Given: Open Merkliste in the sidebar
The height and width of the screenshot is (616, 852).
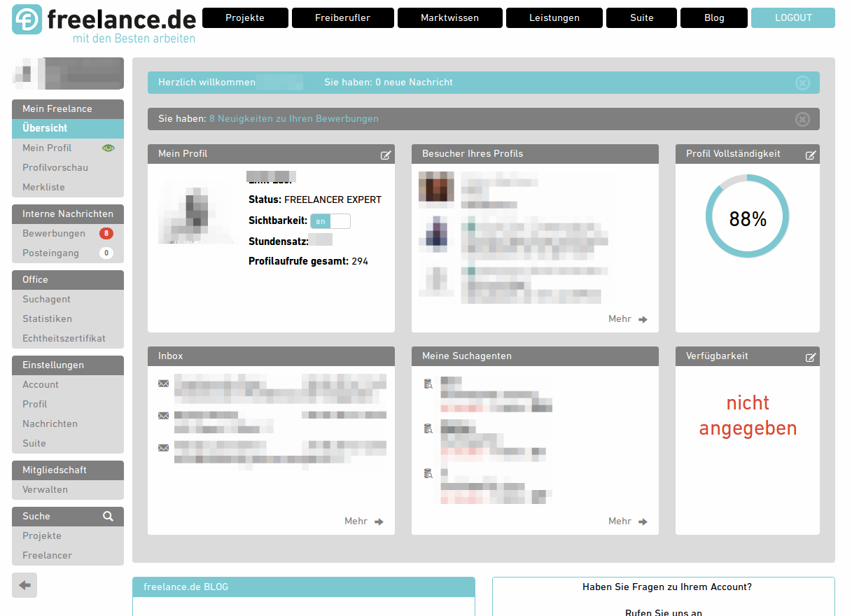Looking at the screenshot, I should [43, 187].
